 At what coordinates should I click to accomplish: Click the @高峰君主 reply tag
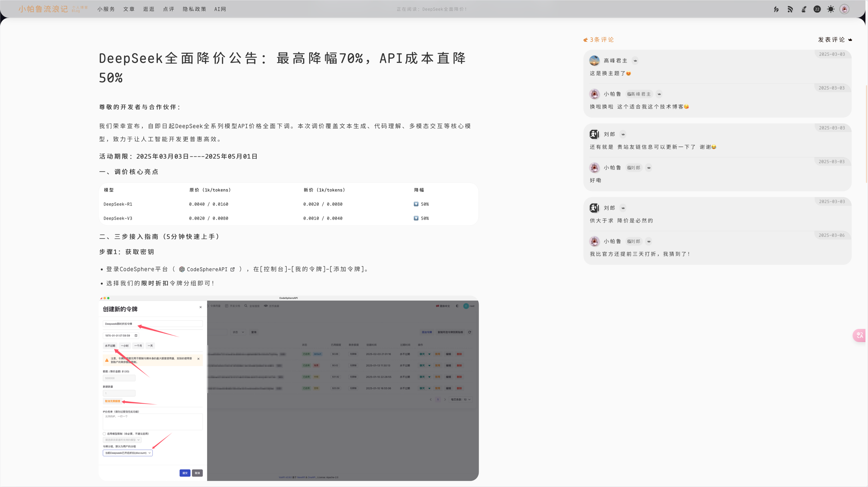639,94
